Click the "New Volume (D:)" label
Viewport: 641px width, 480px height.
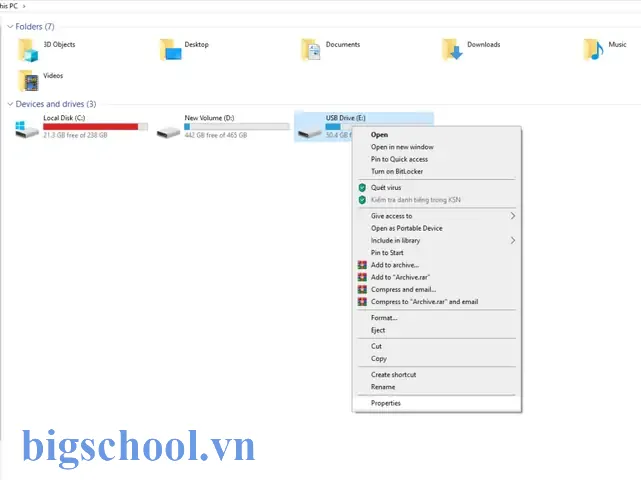click(209, 118)
